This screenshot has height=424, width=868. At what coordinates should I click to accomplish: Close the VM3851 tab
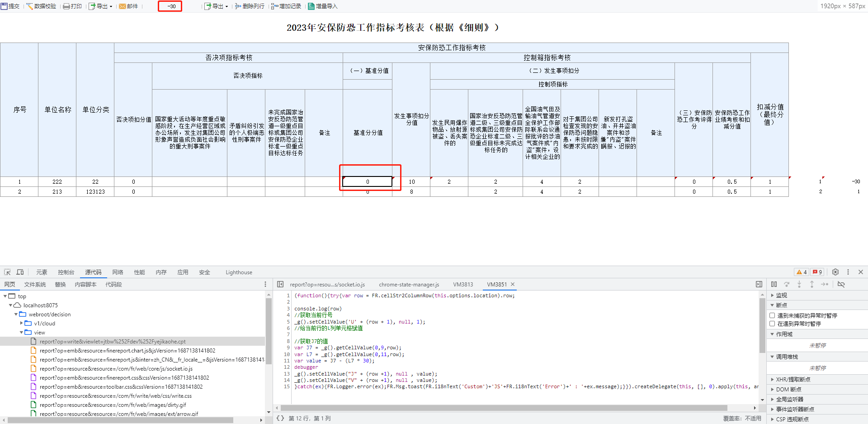pyautogui.click(x=513, y=284)
